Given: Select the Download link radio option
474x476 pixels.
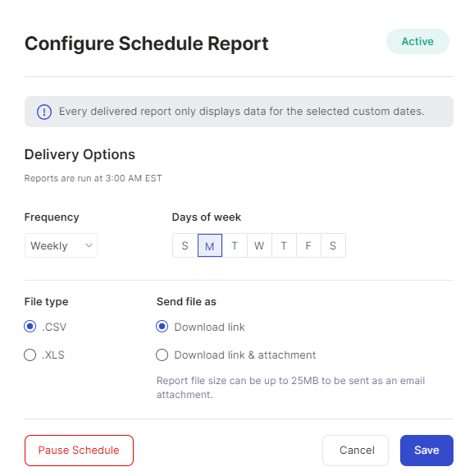Looking at the screenshot, I should coord(162,327).
